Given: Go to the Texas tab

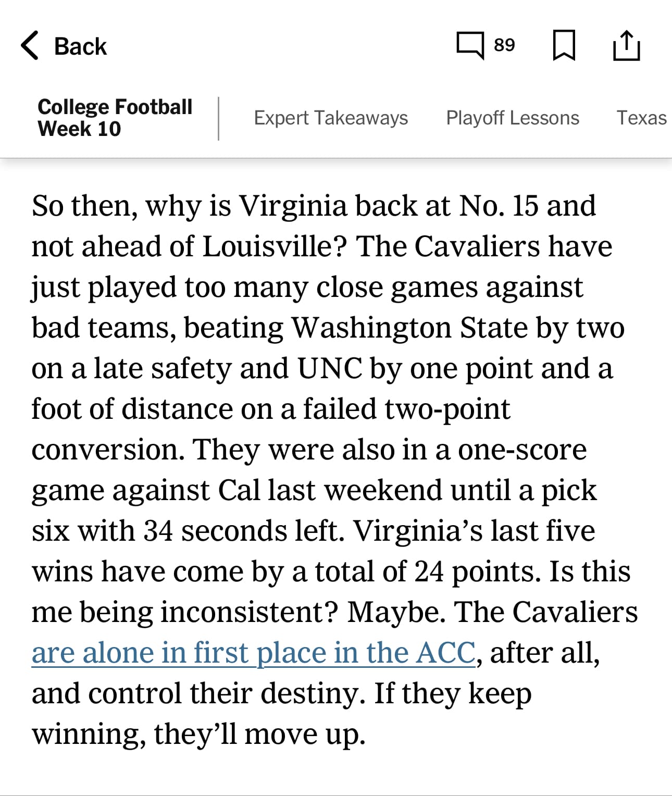Looking at the screenshot, I should point(641,118).
